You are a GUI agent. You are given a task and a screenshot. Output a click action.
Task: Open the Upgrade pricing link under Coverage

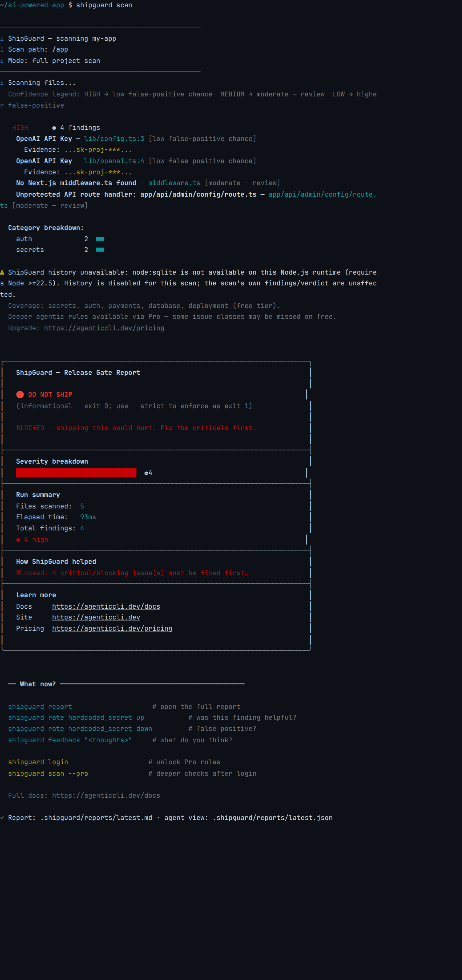click(104, 328)
